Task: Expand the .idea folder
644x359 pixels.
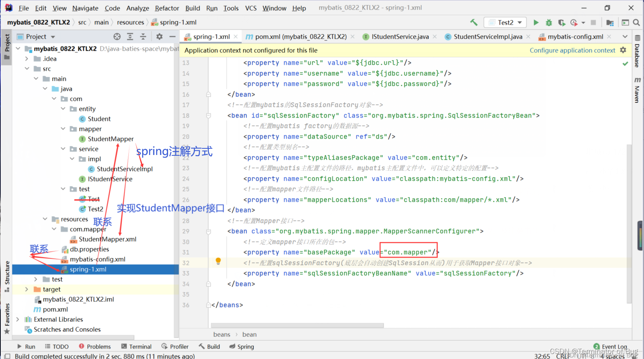Action: [x=27, y=58]
